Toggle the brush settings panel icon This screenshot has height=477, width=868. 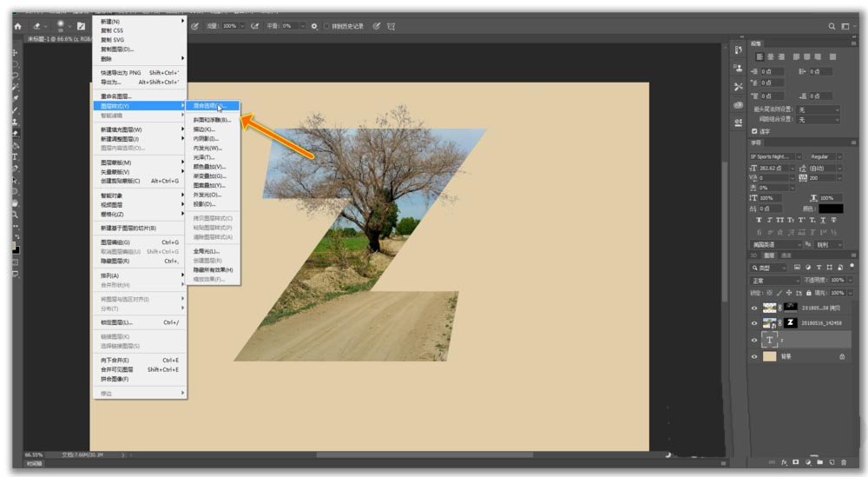coord(82,26)
